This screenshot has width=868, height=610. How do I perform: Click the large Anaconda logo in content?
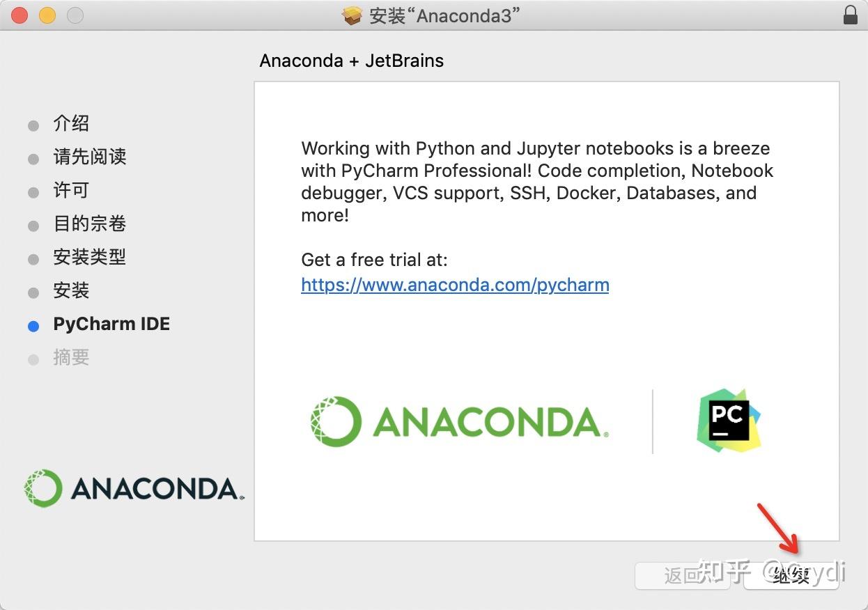point(460,421)
